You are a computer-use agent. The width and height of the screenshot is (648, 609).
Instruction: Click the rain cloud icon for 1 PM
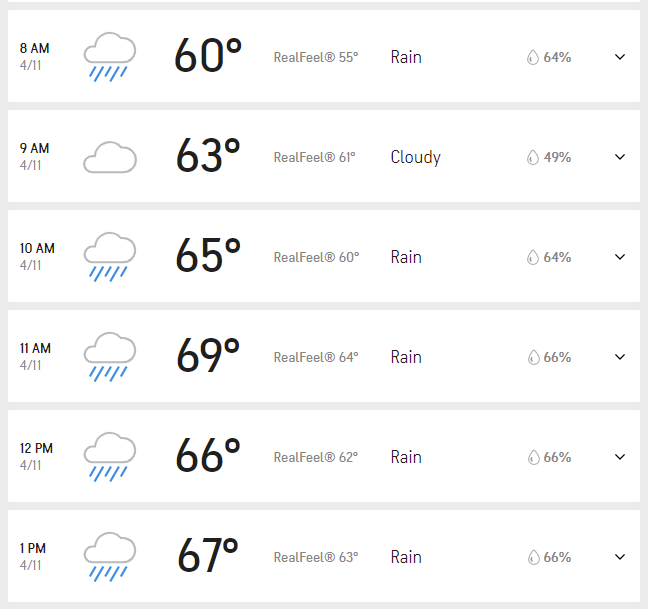(110, 557)
